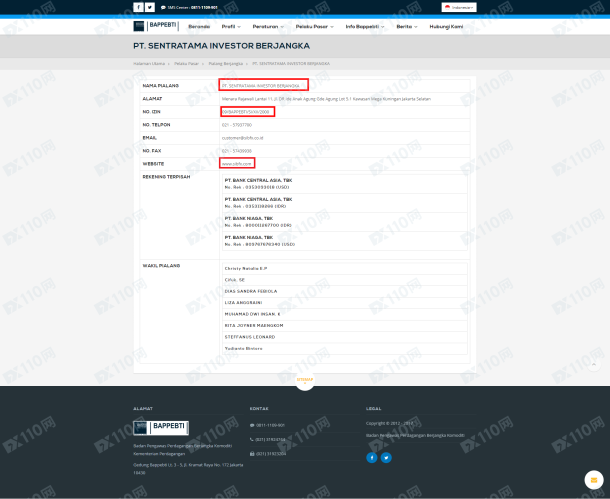Click Pialang Berjangka breadcrumb link
Screen dimensions: 610x499
click(x=226, y=63)
